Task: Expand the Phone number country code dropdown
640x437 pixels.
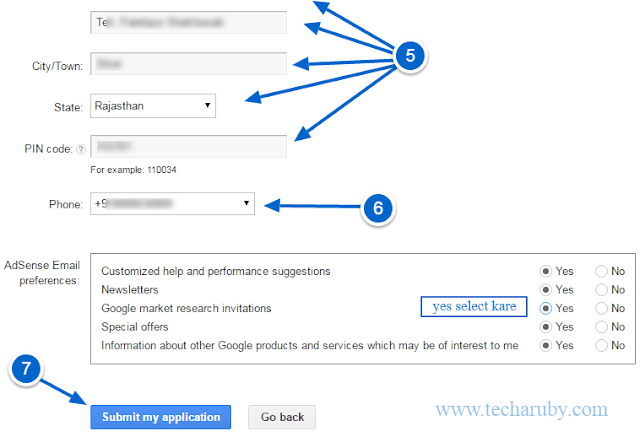Action: tap(171, 204)
